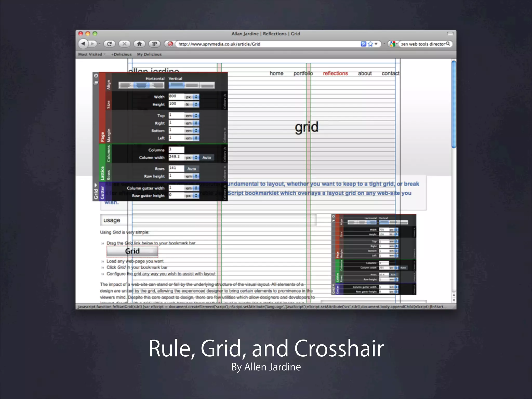This screenshot has width=532, height=399.
Task: Select horizontal right alignment
Action: [x=157, y=85]
